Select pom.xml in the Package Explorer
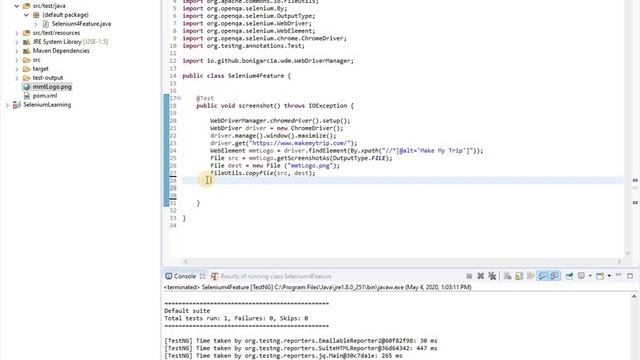Image resolution: width=640 pixels, height=360 pixels. (45, 96)
